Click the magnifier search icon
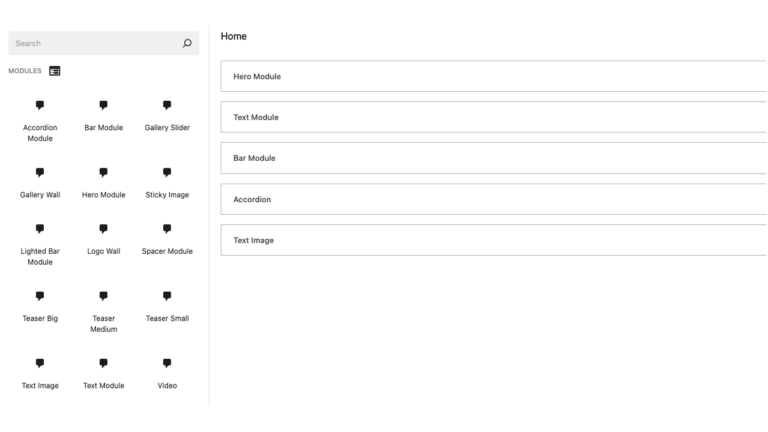 coord(186,43)
